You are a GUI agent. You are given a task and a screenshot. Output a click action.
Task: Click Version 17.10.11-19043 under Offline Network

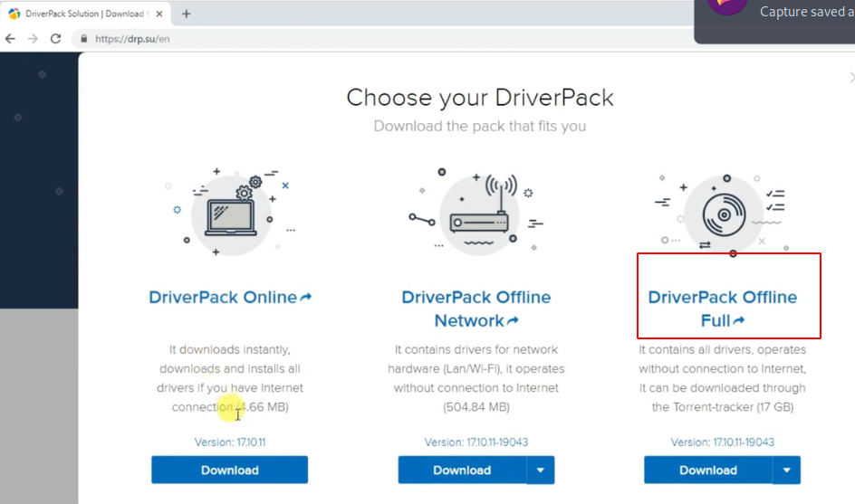coord(476,442)
